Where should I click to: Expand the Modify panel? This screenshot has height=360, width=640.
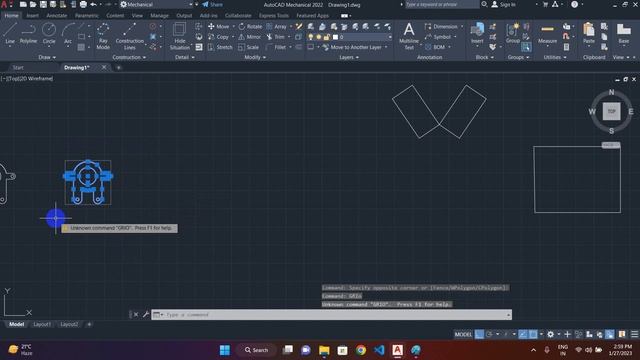[x=255, y=58]
